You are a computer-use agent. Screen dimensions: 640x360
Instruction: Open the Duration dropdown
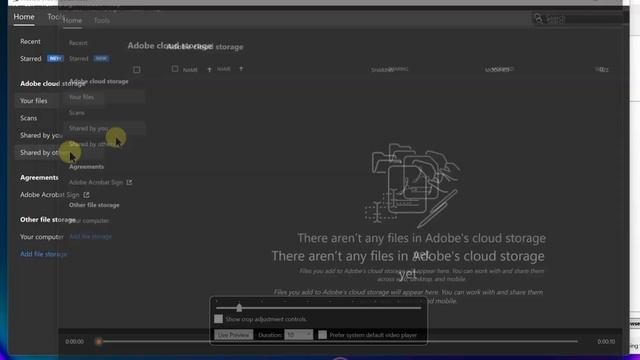pos(299,335)
